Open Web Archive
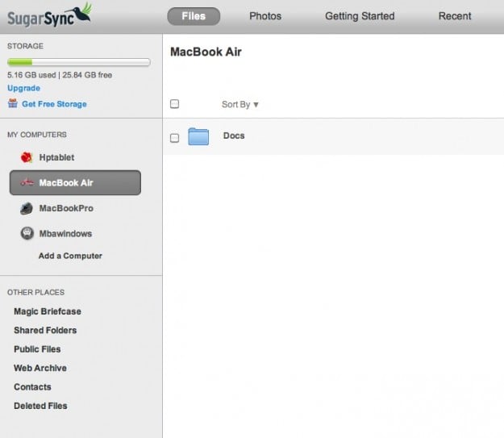This screenshot has width=504, height=438. click(40, 368)
